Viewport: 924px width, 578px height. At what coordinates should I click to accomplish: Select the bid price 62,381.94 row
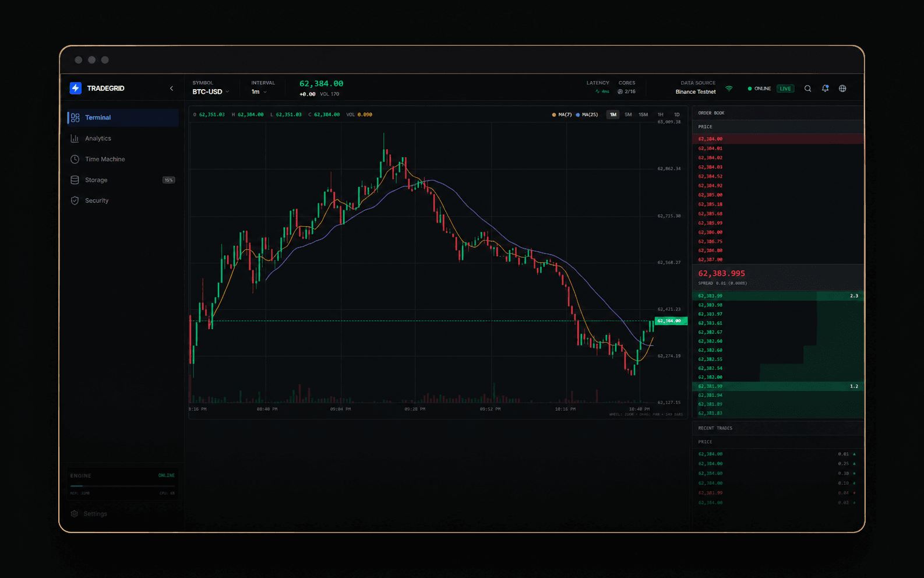(778, 396)
